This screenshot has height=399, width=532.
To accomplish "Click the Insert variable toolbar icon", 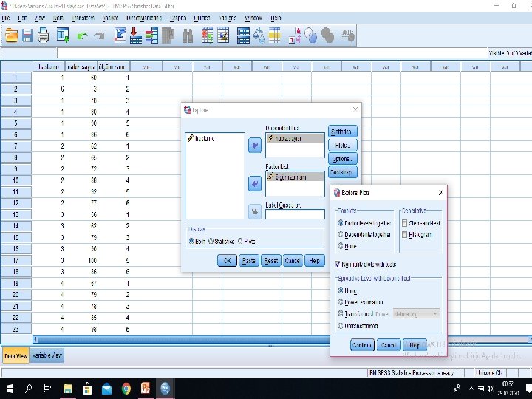I will pyautogui.click(x=223, y=35).
